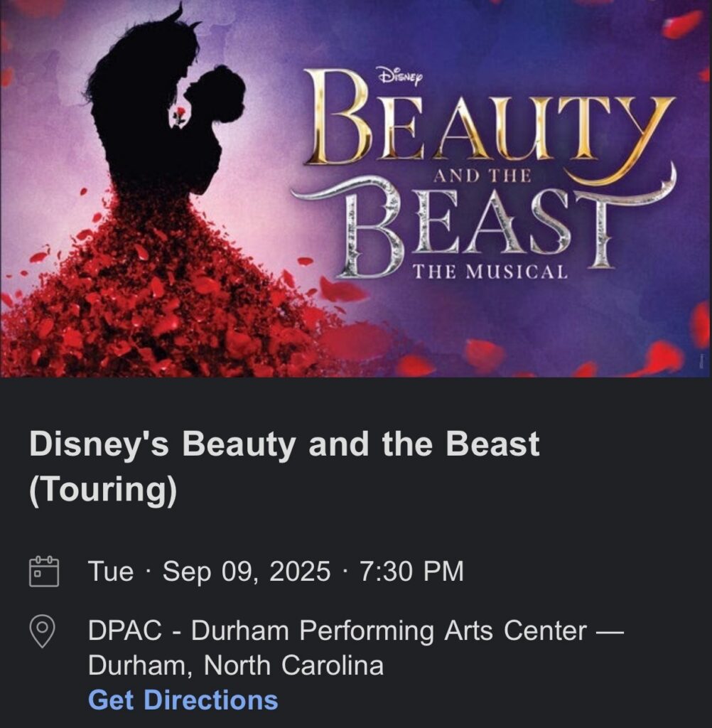
Task: Click the location pin icon
Action: [43, 631]
